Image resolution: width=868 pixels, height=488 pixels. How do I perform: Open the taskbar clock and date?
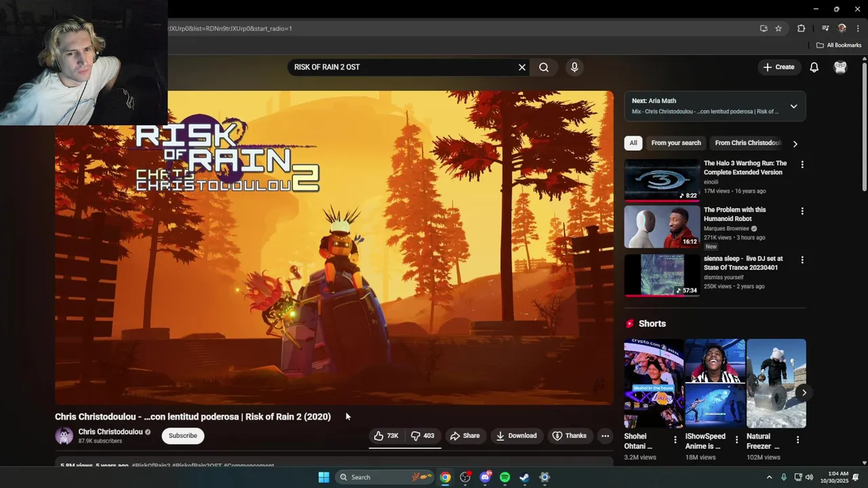834,477
